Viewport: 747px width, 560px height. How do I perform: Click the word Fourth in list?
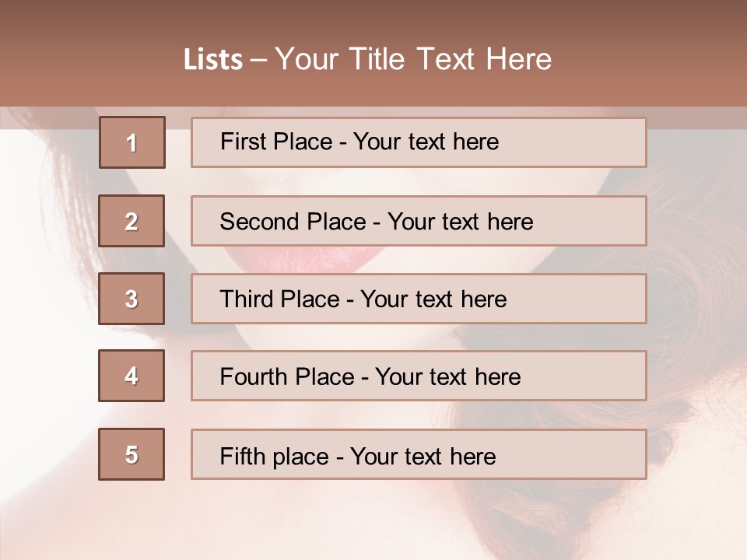[x=253, y=376]
